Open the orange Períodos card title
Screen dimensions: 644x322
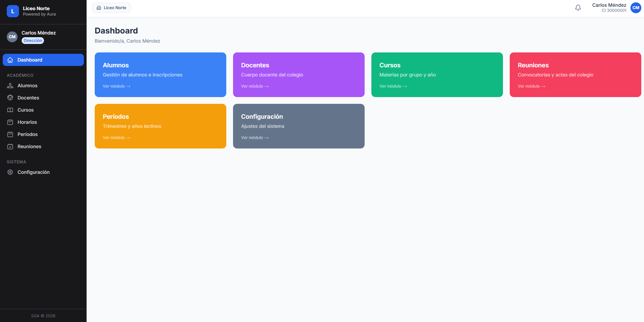(x=116, y=117)
